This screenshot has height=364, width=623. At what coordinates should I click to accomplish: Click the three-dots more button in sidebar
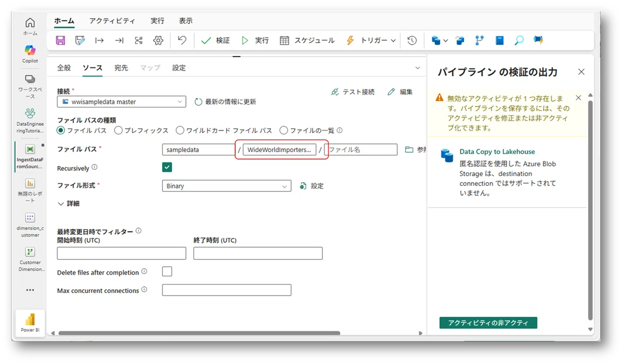30,290
